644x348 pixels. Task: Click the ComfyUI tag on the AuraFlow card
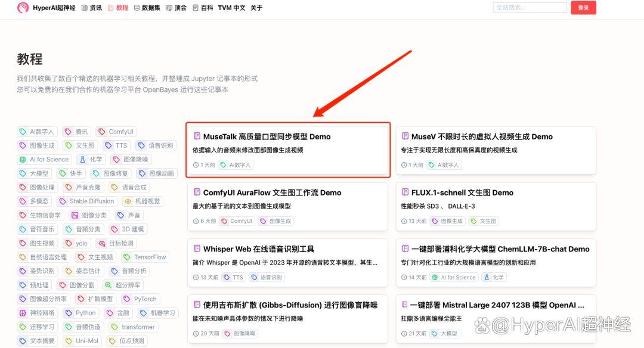[x=237, y=221]
